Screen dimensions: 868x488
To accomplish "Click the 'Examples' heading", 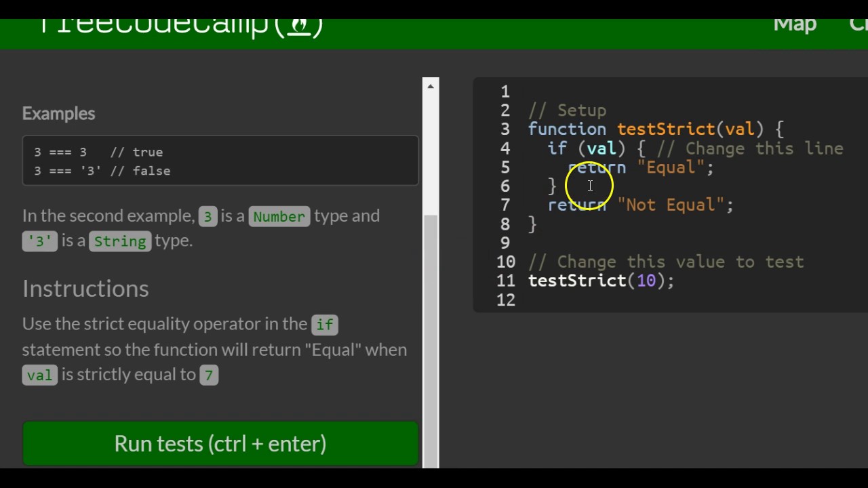I will click(x=58, y=113).
